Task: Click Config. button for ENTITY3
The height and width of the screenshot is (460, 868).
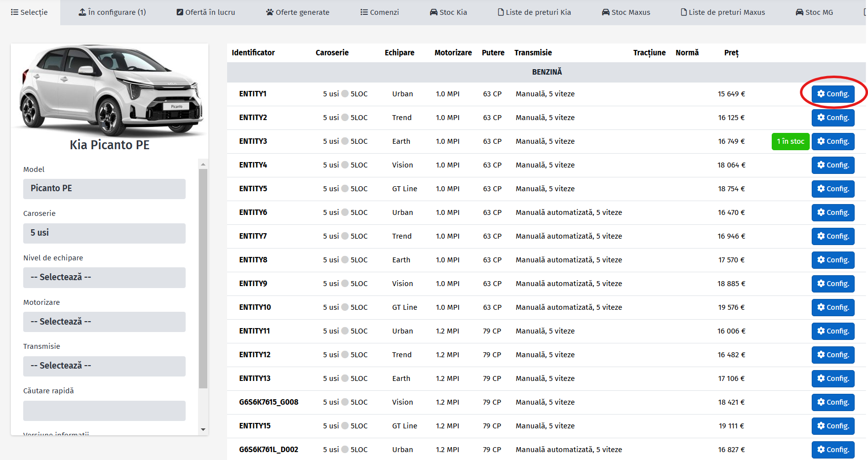Action: [833, 141]
